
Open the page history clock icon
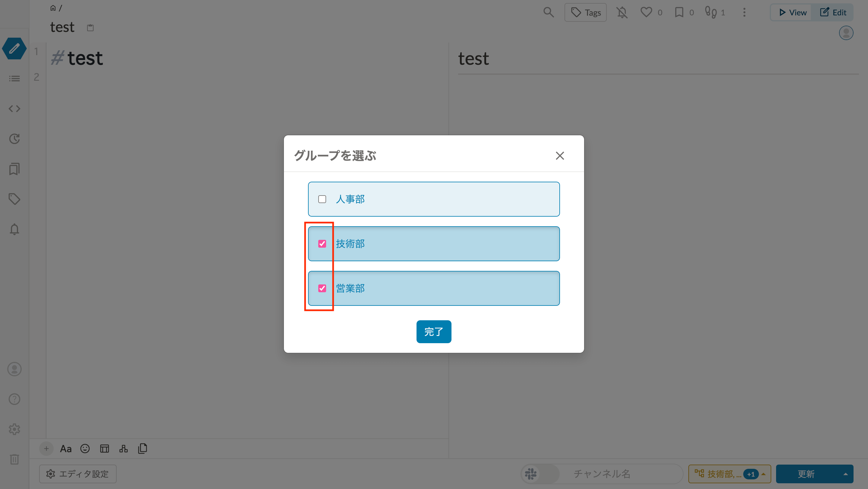(x=14, y=139)
